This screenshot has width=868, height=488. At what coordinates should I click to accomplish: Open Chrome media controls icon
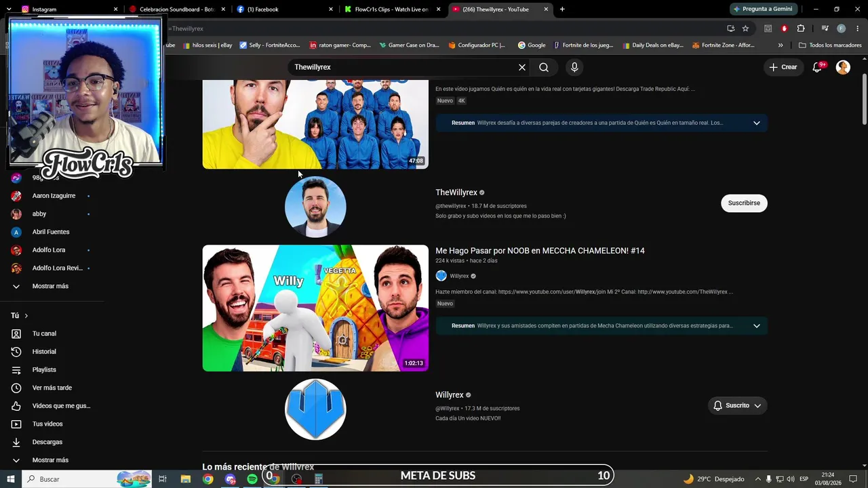pos(825,28)
